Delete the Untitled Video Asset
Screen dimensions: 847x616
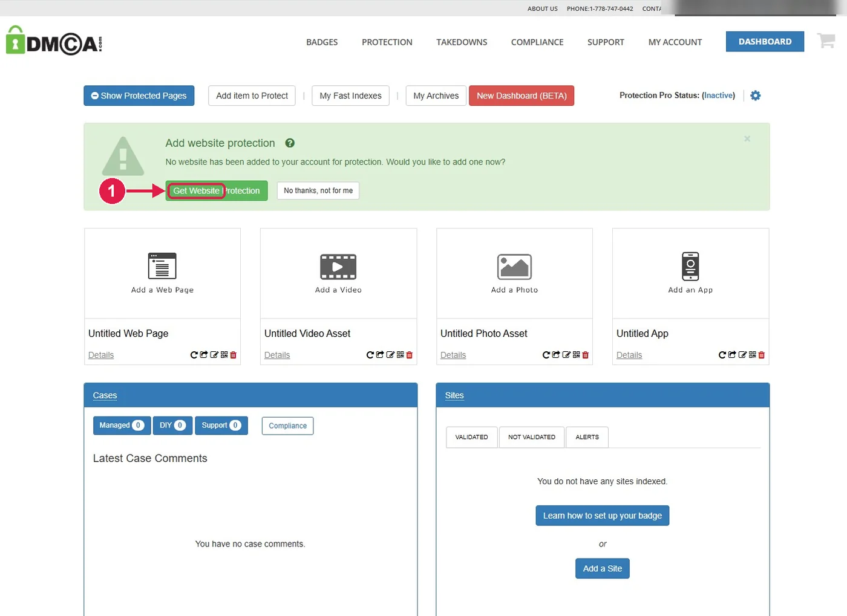[410, 355]
